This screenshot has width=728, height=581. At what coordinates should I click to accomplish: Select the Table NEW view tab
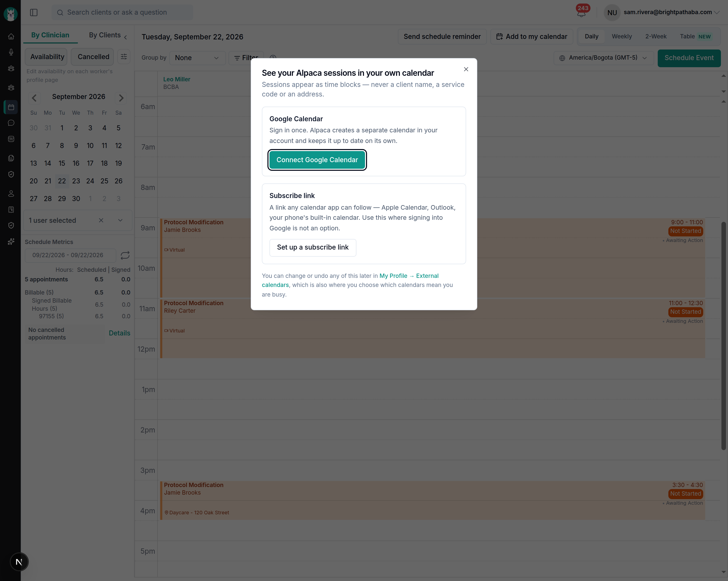coord(696,36)
